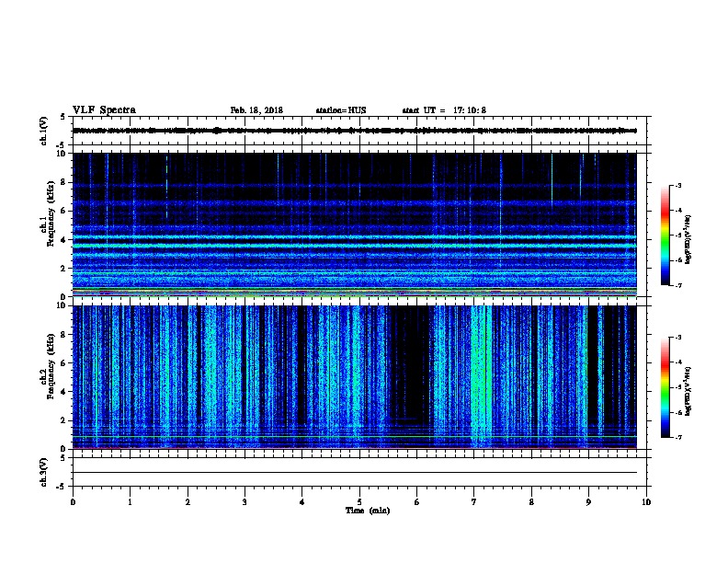The width and height of the screenshot is (728, 563).
Task: Click the "-3" label on ch.1 color bar
Action: click(x=678, y=186)
